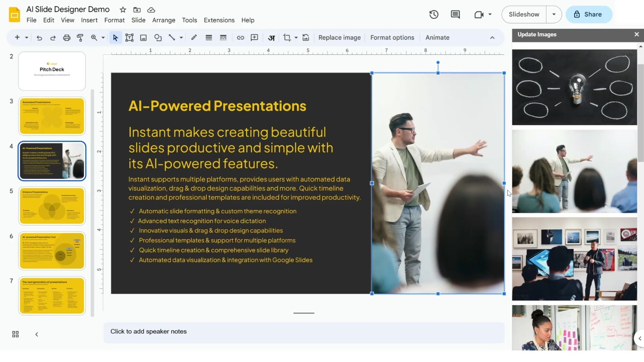Click the Add comment icon

point(254,37)
